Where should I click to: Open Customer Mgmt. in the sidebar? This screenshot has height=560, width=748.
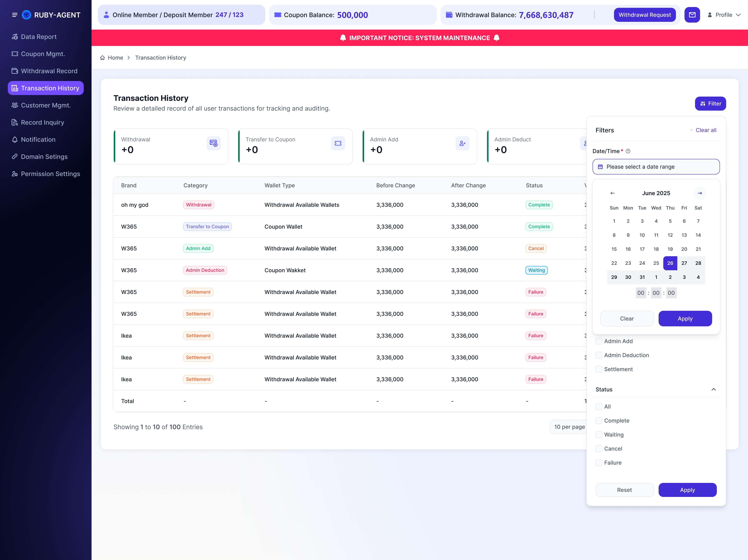coord(46,105)
